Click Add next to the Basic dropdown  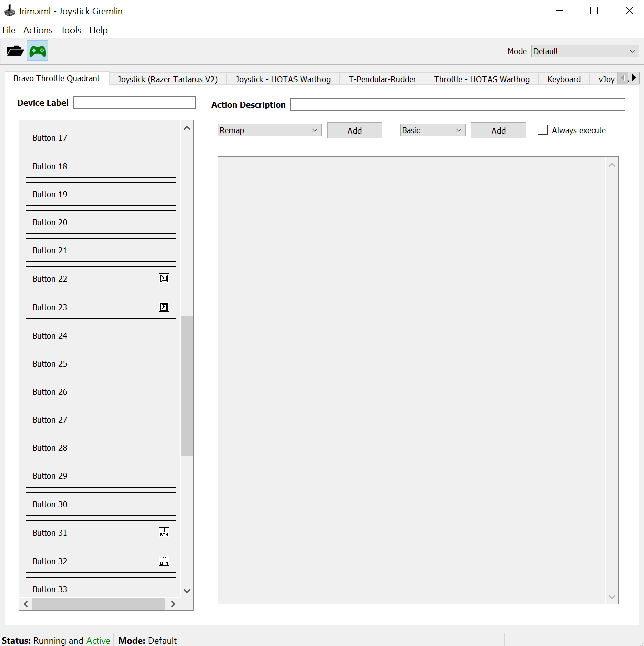point(499,130)
